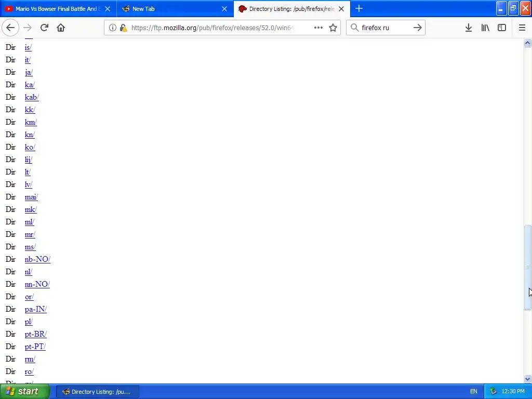Open the kab/ directory link

point(32,97)
